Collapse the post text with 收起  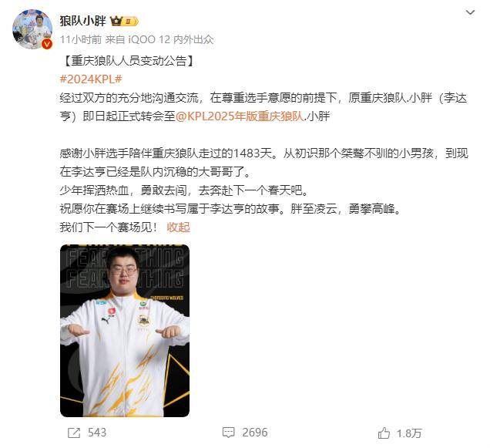(178, 227)
